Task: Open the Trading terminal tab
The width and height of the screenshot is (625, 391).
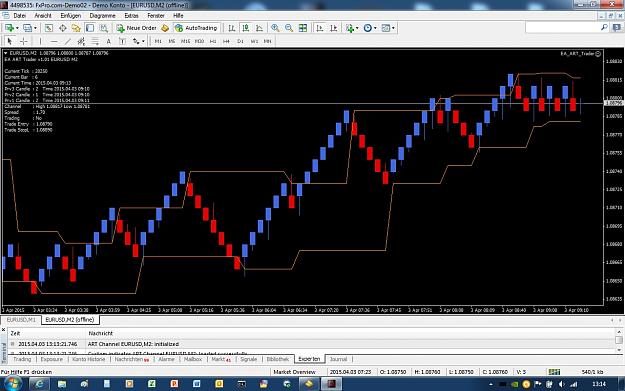Action: 22,359
